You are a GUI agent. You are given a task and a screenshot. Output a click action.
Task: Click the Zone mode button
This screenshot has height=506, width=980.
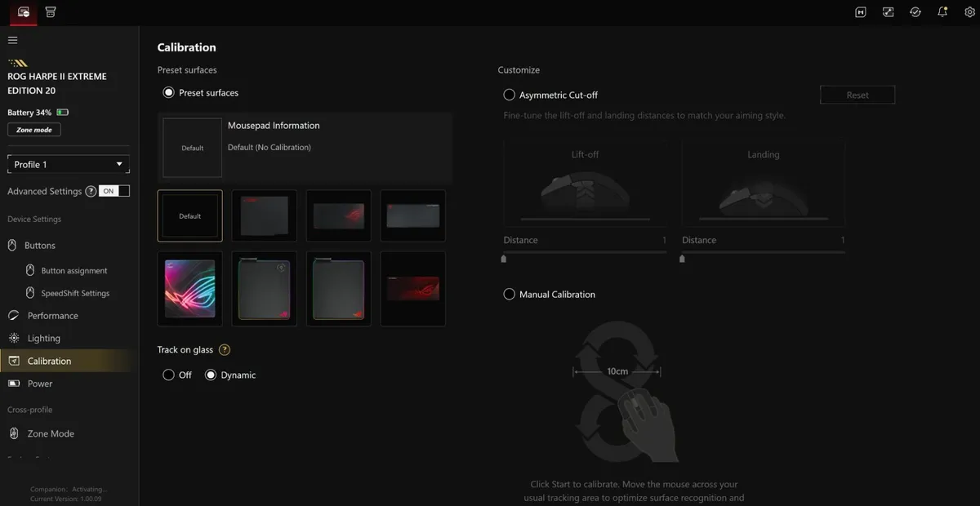34,130
